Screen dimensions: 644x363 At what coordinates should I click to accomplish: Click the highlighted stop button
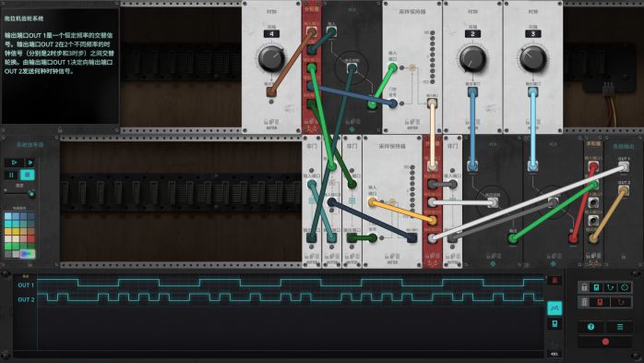28,175
